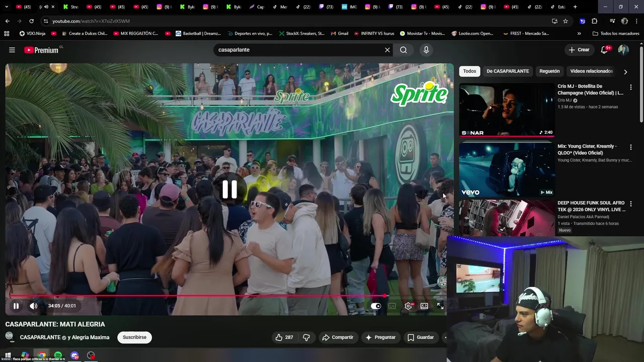
Task: Open Discord from the taskbar
Action: click(74, 355)
